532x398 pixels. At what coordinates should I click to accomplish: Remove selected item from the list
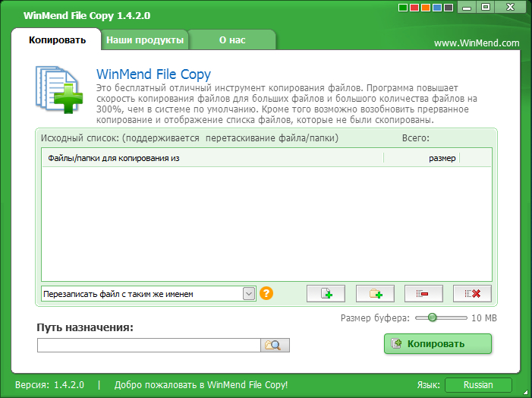pyautogui.click(x=423, y=293)
